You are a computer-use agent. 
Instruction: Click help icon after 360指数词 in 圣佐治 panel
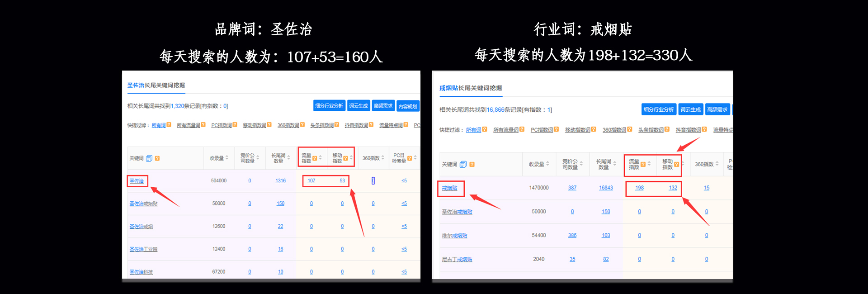coord(302,125)
